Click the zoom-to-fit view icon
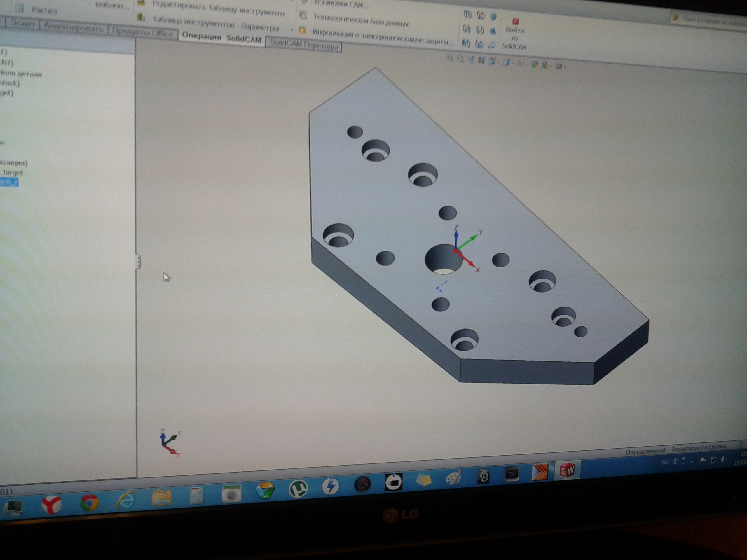This screenshot has width=747, height=560. pyautogui.click(x=450, y=58)
